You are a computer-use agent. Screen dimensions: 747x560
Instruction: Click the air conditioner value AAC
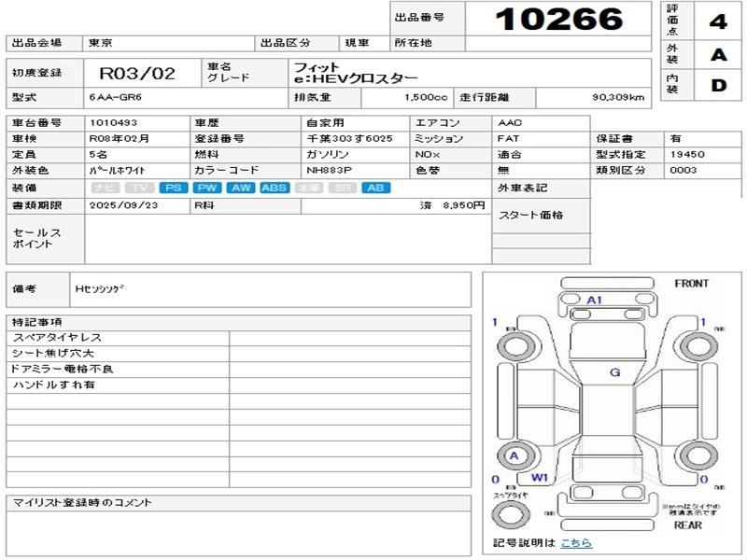[x=510, y=123]
